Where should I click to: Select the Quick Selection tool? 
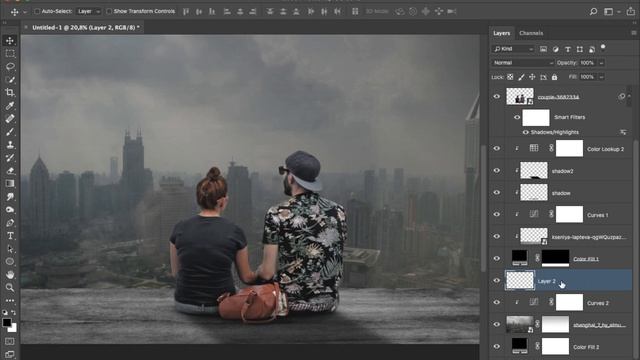click(10, 80)
